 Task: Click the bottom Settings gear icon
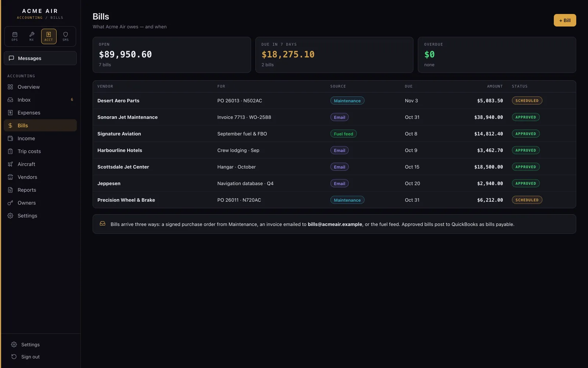[14, 344]
